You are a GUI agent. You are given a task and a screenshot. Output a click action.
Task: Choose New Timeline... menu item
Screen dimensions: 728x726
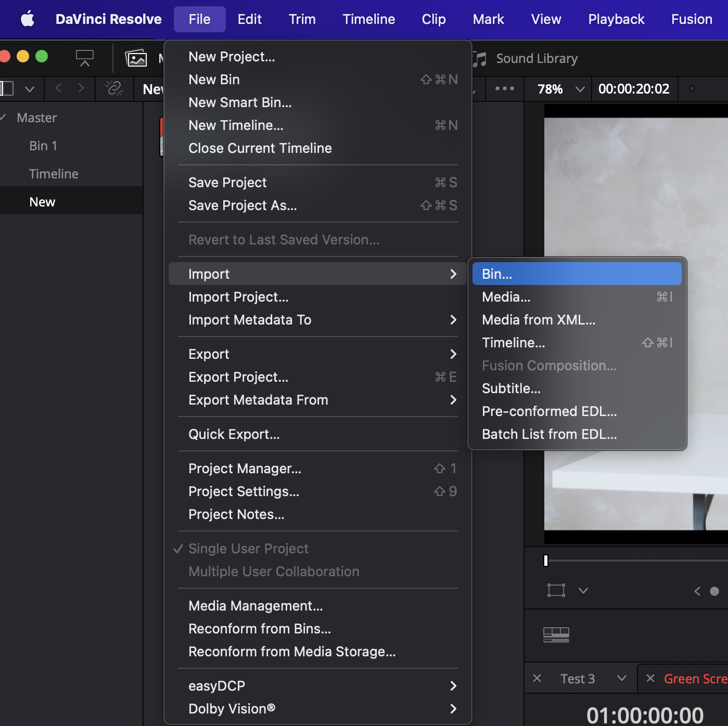(x=318, y=125)
